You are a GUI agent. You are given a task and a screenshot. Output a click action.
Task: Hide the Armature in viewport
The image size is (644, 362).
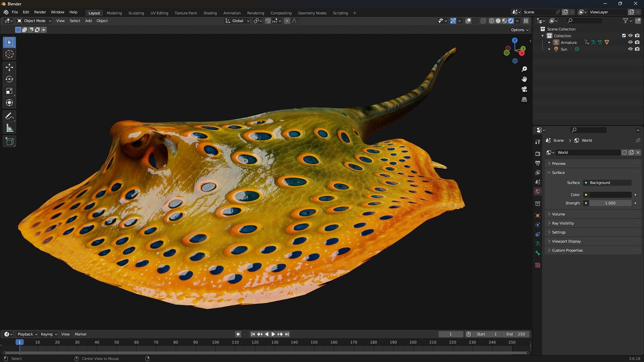tap(630, 42)
